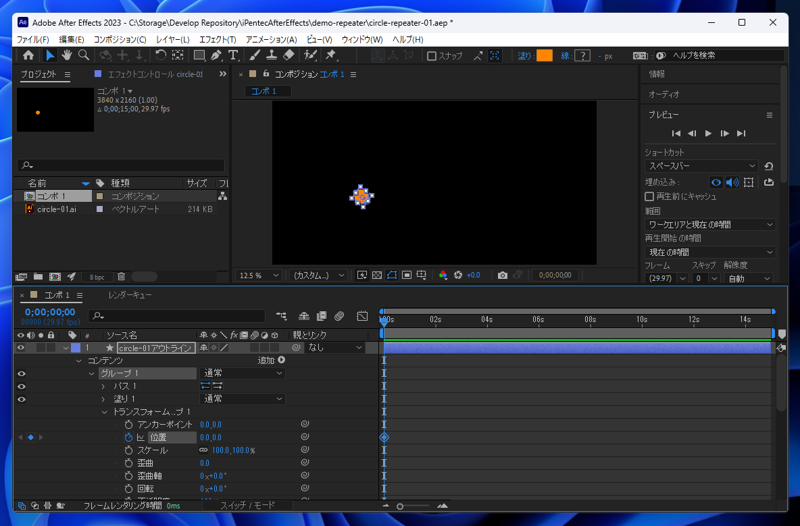Click the Home icon in toolbar

point(28,56)
